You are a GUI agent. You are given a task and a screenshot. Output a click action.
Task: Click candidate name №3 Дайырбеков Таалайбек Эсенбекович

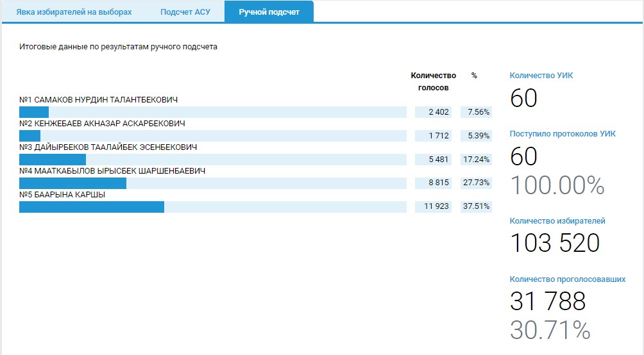tap(108, 147)
